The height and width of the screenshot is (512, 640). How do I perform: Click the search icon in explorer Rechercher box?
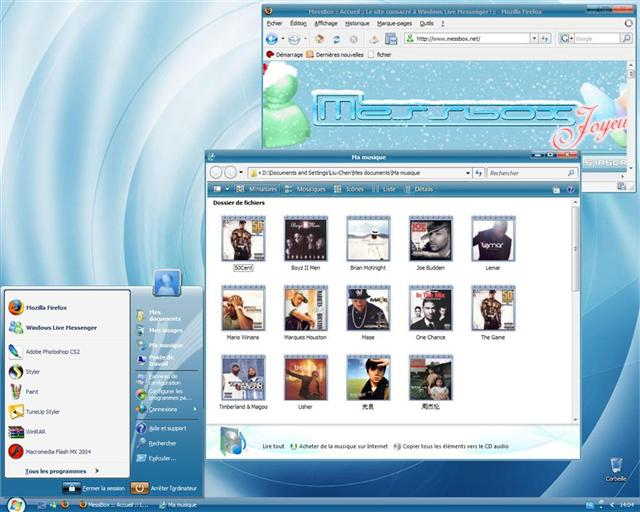coord(571,173)
